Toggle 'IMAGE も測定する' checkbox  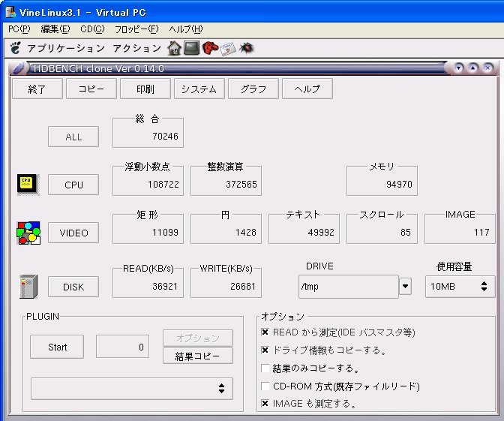point(265,403)
